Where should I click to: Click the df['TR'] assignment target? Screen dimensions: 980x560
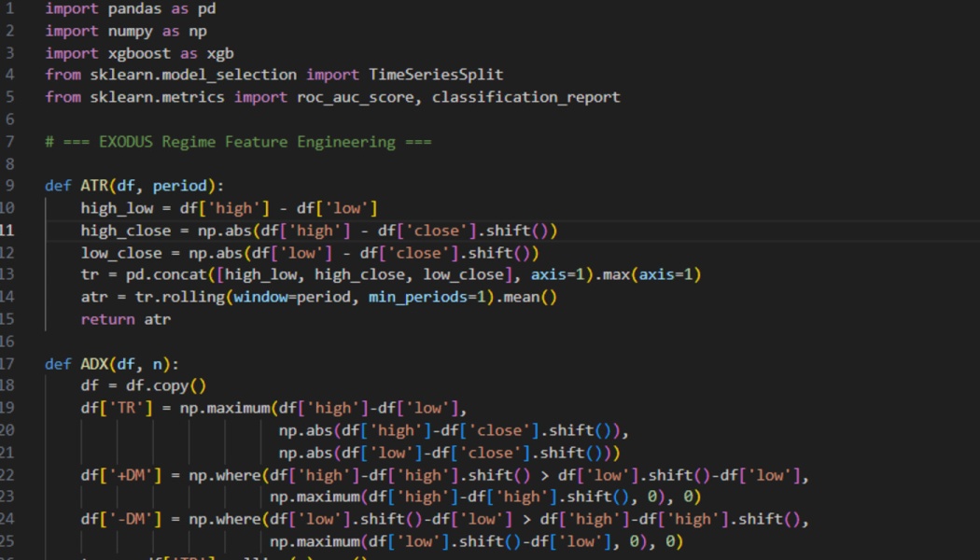coord(117,408)
